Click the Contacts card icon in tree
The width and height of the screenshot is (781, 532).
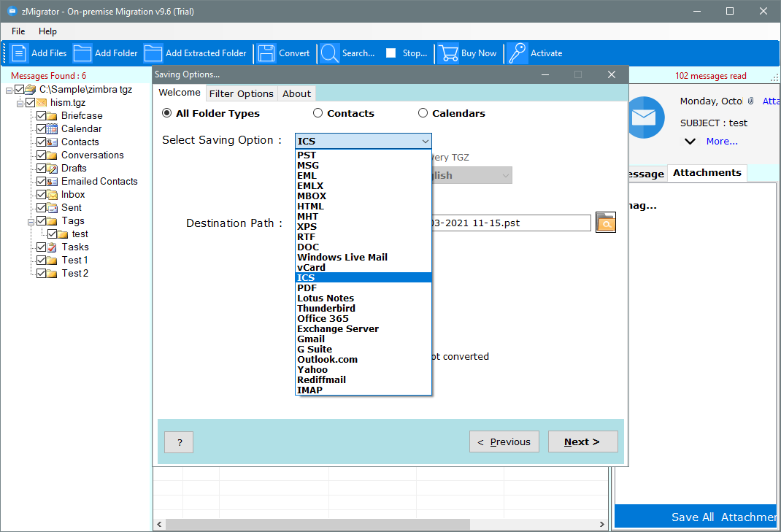pos(52,142)
